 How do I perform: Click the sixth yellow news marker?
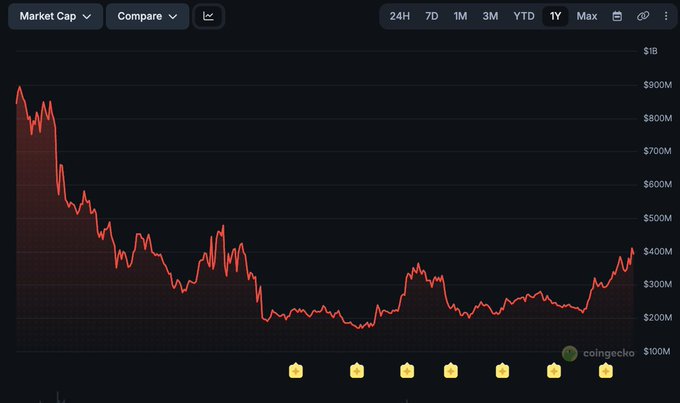coord(554,371)
